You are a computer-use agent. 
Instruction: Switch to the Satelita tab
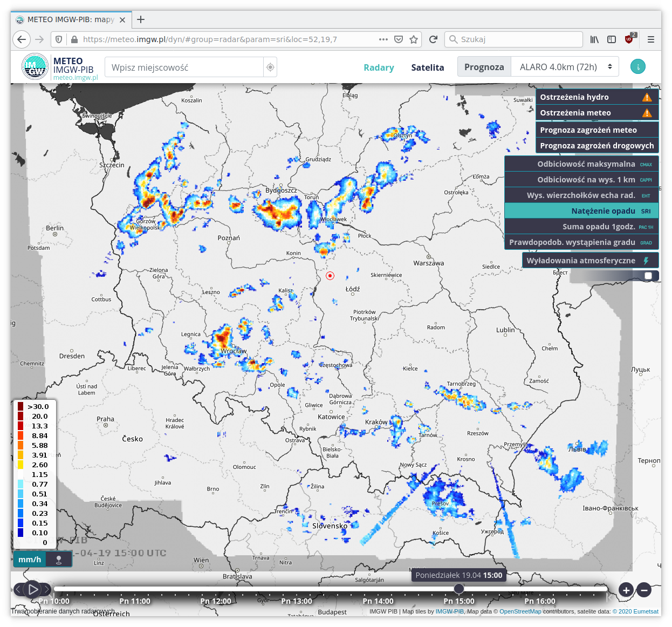click(427, 67)
